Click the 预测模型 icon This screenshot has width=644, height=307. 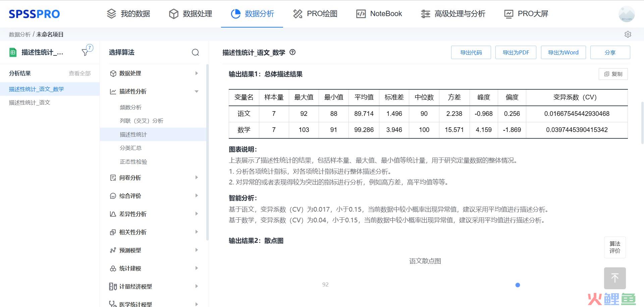tap(113, 250)
